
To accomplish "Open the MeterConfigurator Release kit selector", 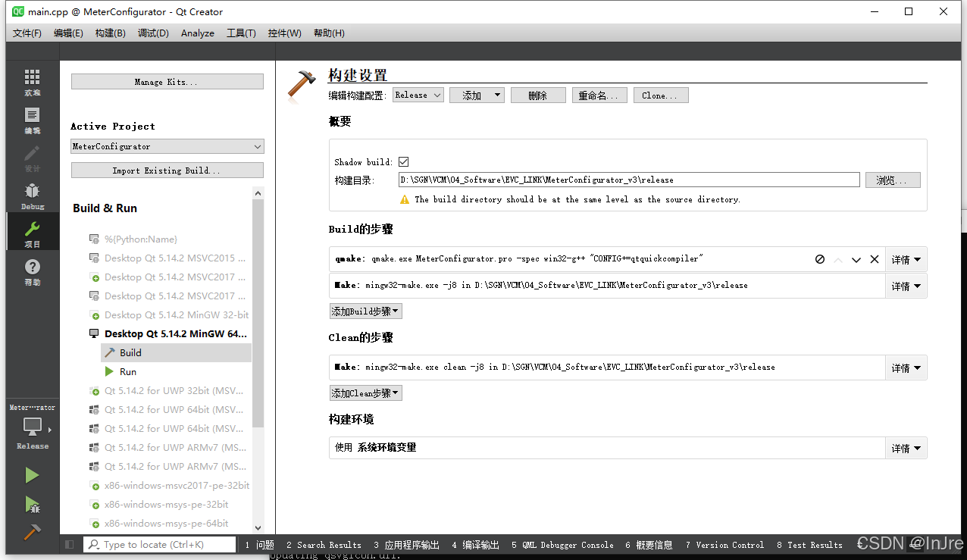I will 32,428.
